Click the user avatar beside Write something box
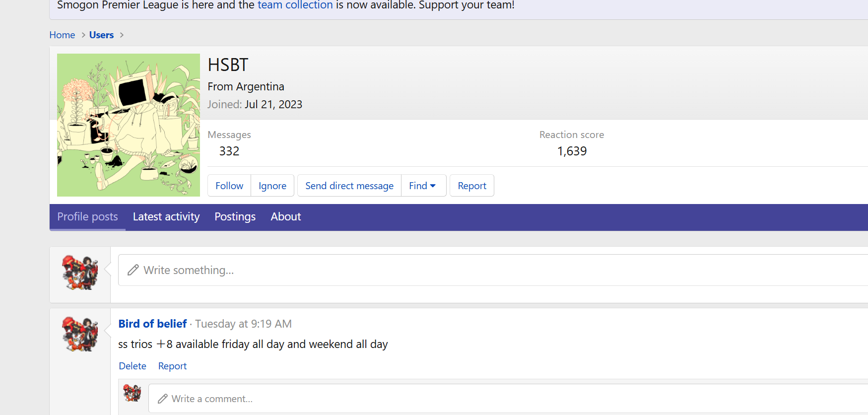This screenshot has height=415, width=868. point(80,272)
